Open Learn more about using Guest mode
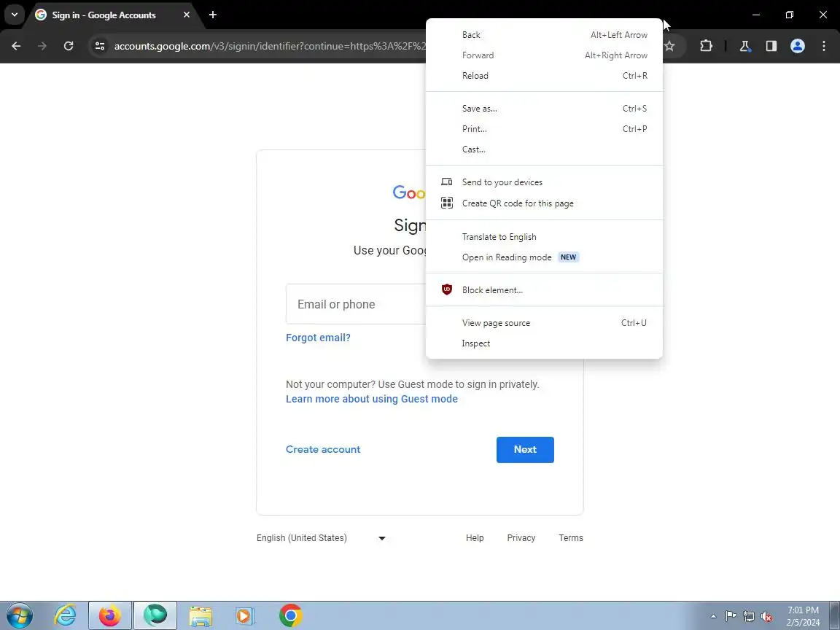This screenshot has width=840, height=630. (372, 399)
